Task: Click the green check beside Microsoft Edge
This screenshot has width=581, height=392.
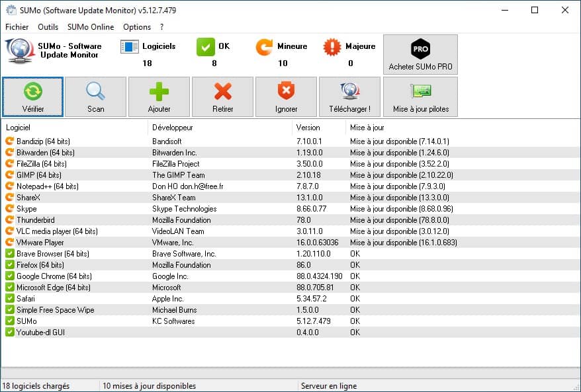Action: [x=10, y=288]
